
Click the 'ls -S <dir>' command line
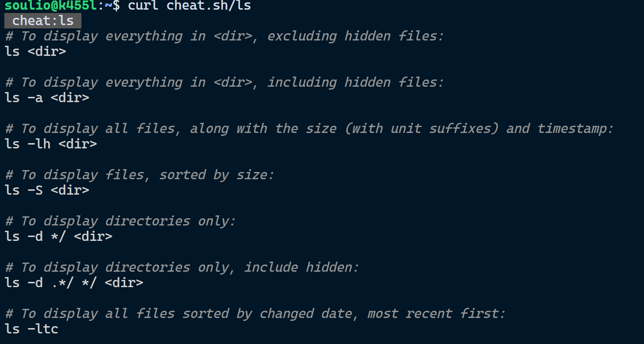[47, 190]
